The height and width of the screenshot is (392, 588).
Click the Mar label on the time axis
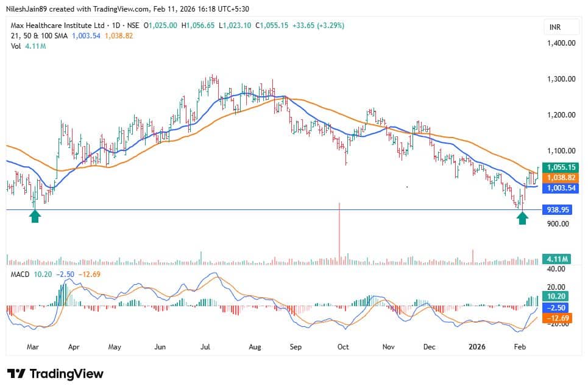pyautogui.click(x=33, y=347)
